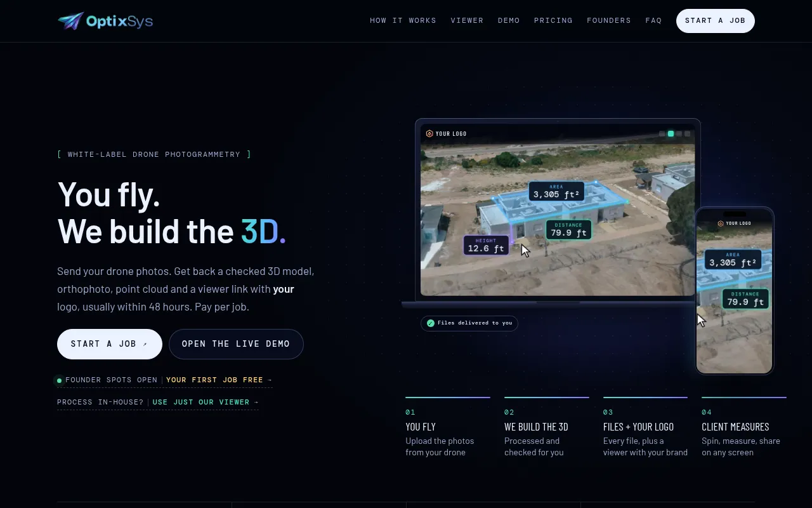Select the leftmost gray dot in laptop top bar

662,134
